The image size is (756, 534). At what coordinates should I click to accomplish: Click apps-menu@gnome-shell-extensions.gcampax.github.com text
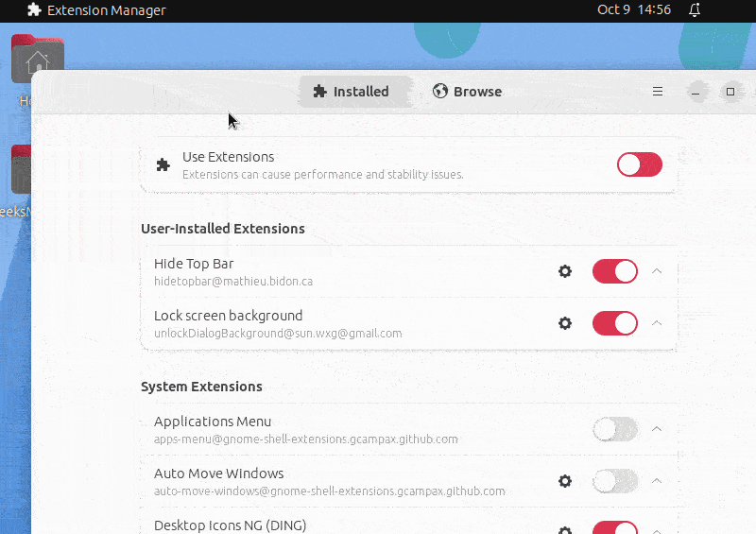coord(305,439)
